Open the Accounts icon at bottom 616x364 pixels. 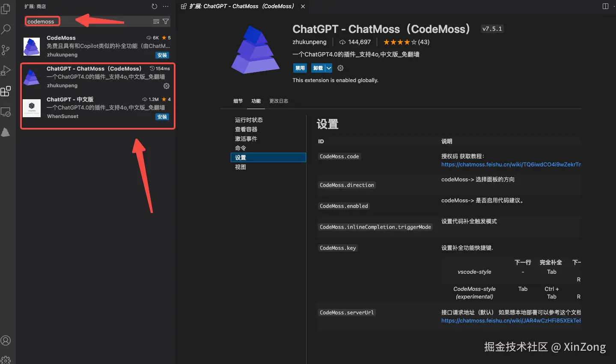[6, 340]
